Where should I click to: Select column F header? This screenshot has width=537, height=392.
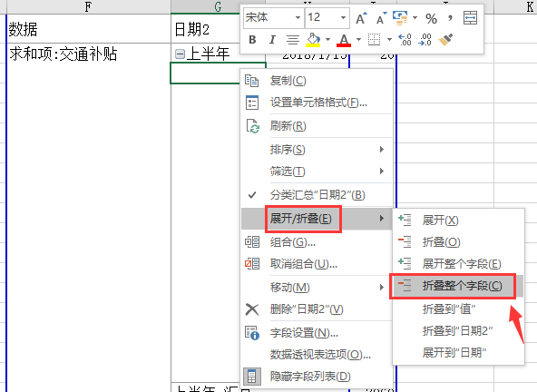coord(89,7)
